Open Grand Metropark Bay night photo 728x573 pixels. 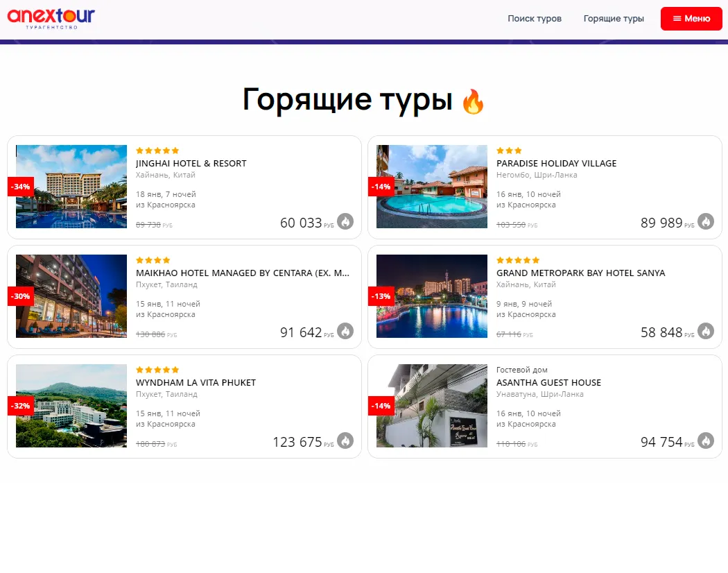[x=432, y=296]
